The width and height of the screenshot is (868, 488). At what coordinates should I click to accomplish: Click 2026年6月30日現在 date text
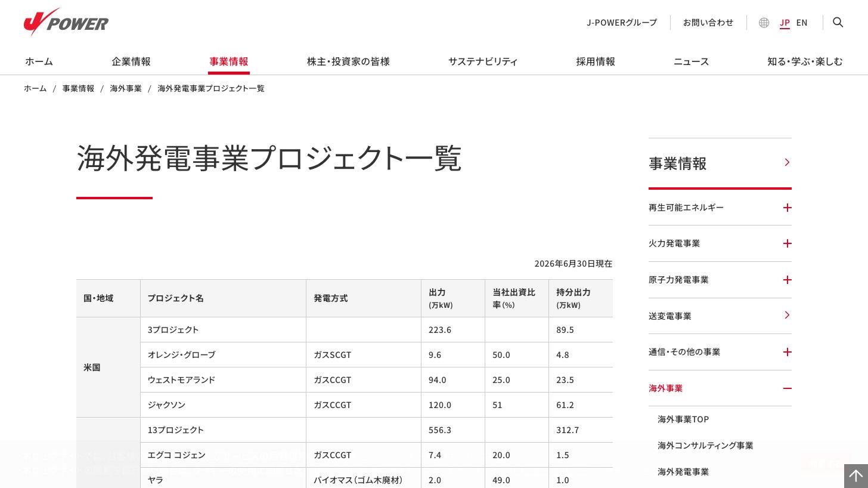pos(573,264)
